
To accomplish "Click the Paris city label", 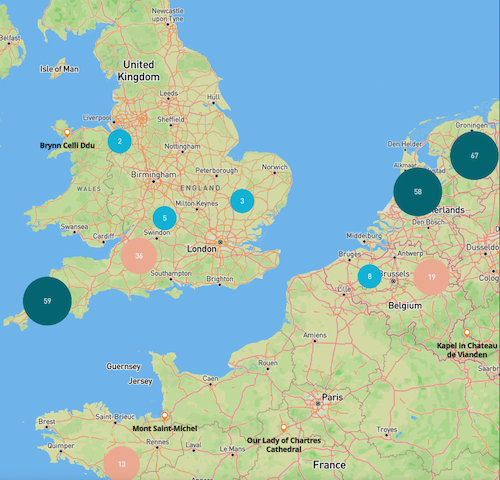I will tap(332, 397).
